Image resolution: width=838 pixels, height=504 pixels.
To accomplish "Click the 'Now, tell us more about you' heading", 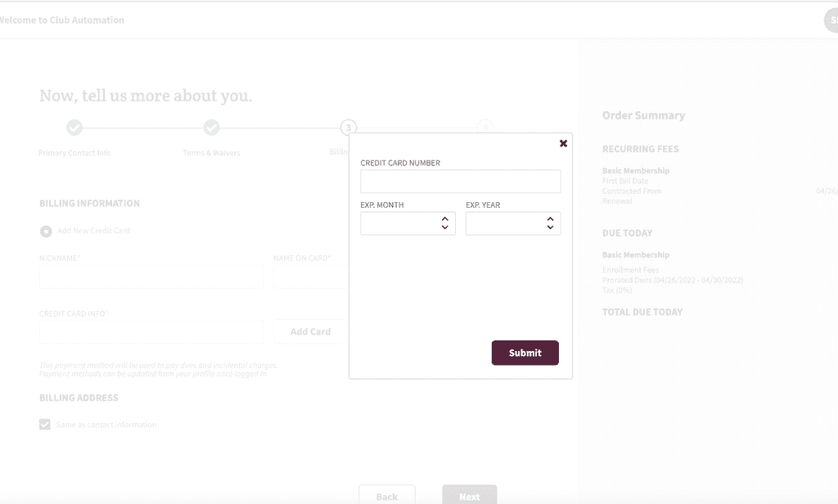I will (x=146, y=95).
